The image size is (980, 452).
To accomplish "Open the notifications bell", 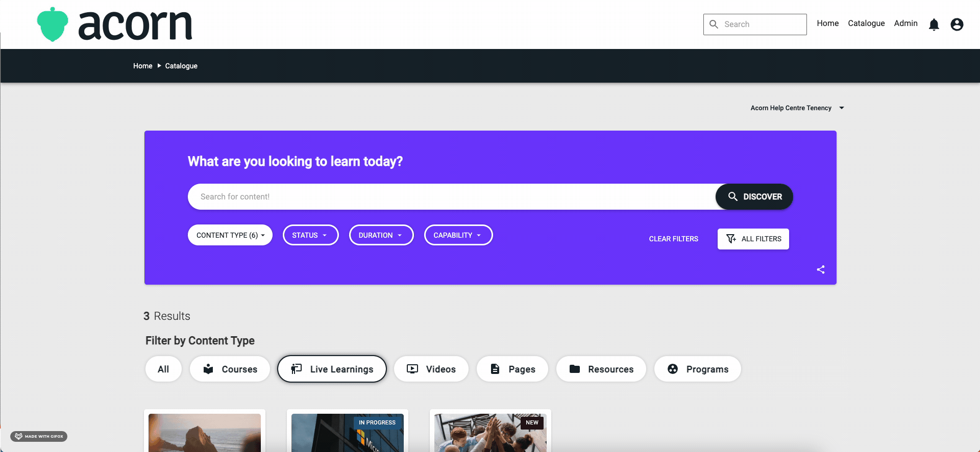I will click(934, 24).
